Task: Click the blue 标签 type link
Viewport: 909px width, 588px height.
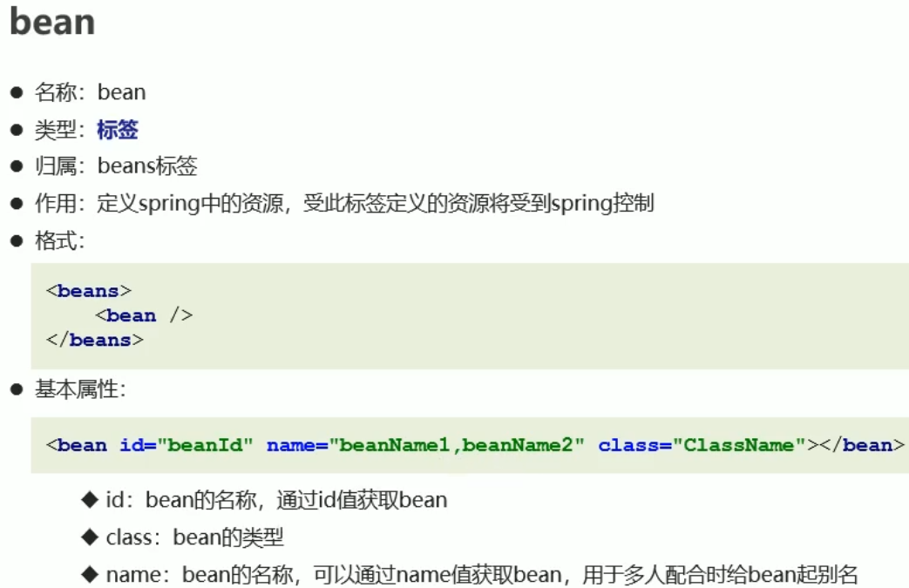Action: coord(118,129)
